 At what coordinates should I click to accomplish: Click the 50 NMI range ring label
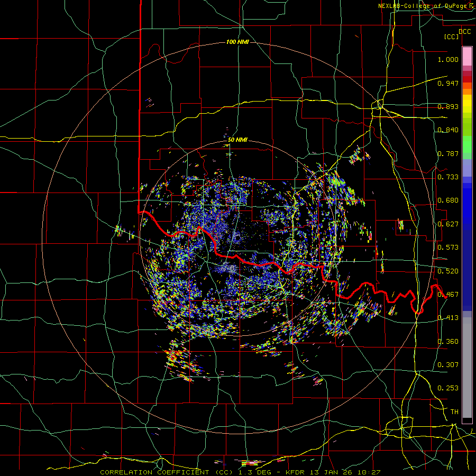237,140
